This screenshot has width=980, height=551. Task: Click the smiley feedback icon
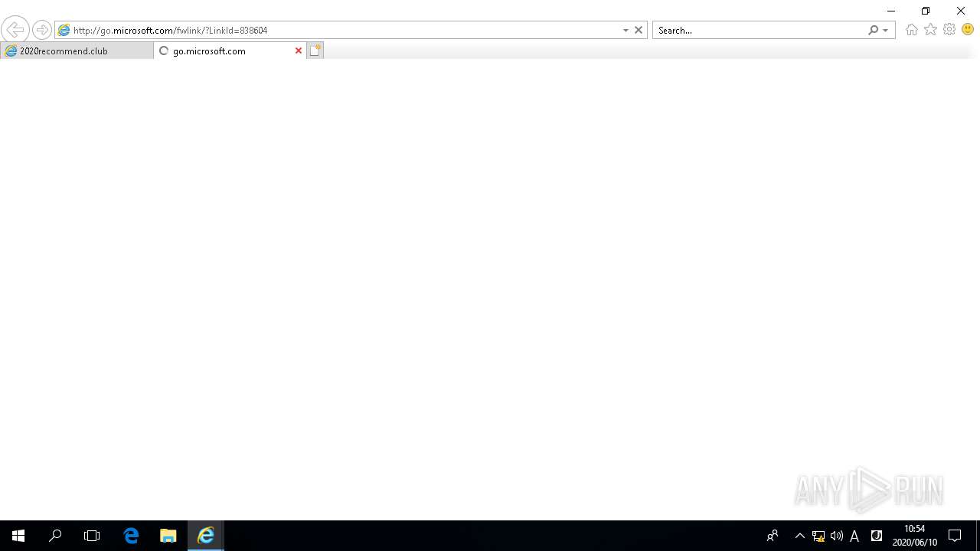pyautogui.click(x=968, y=29)
